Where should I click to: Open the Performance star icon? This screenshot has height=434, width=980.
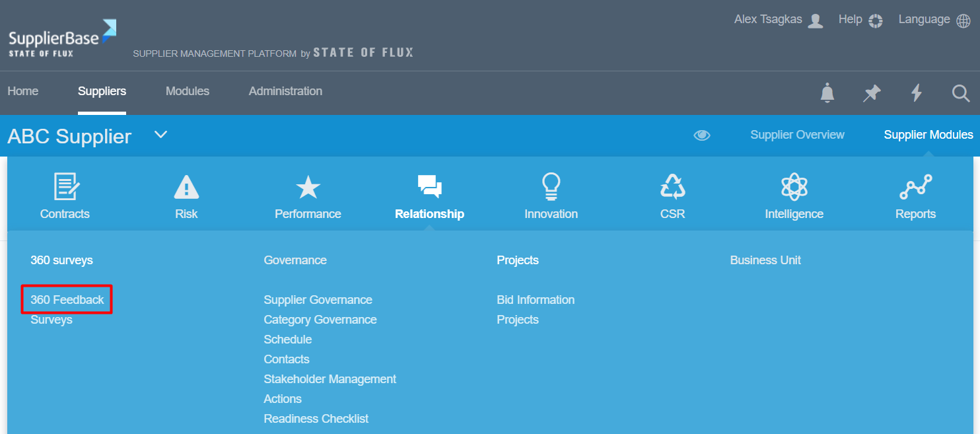coord(308,187)
